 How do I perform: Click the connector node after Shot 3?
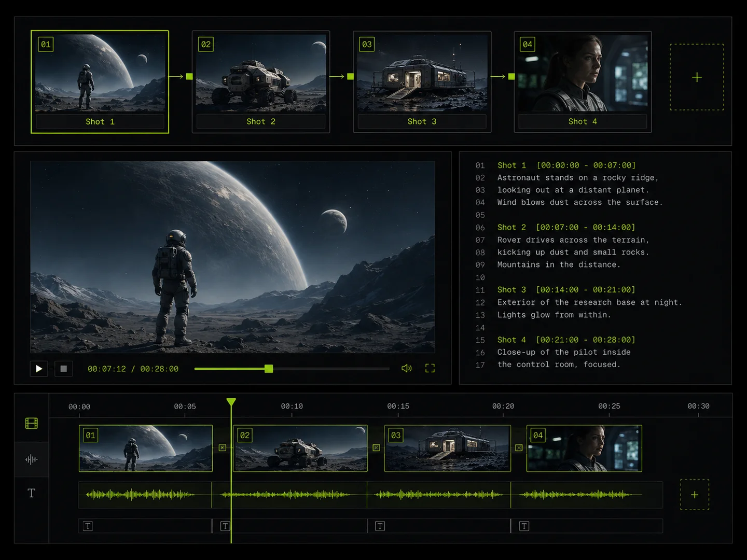511,77
